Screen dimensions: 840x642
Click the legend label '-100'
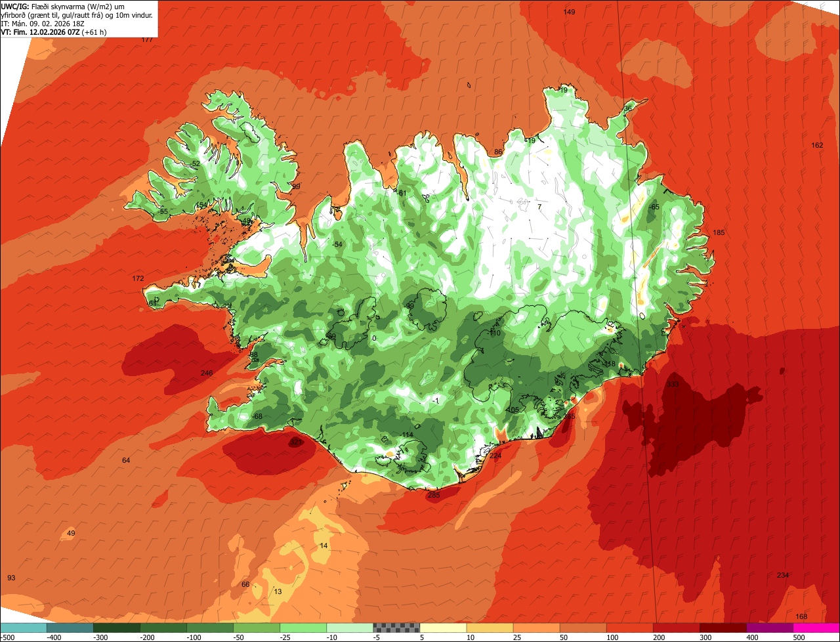point(195,637)
